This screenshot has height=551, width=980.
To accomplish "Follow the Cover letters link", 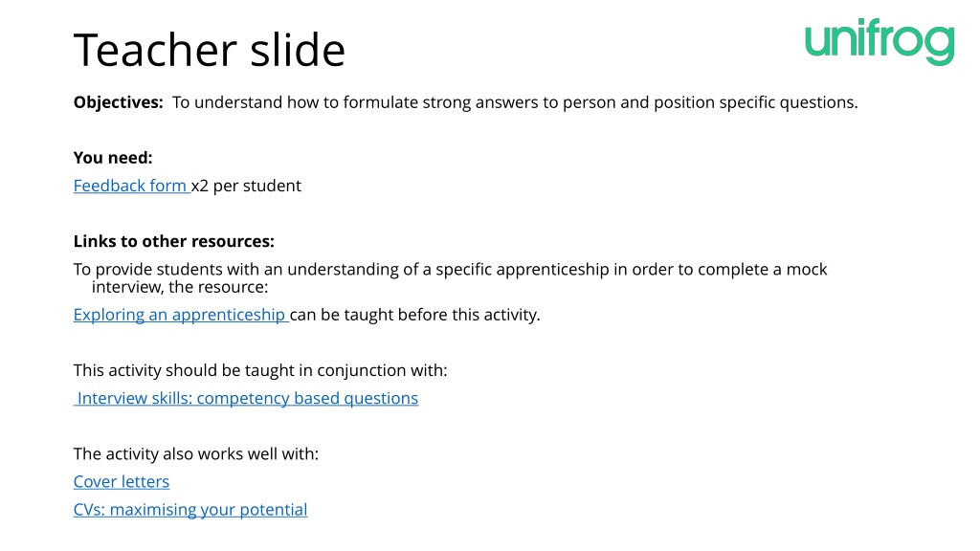I will click(x=122, y=482).
